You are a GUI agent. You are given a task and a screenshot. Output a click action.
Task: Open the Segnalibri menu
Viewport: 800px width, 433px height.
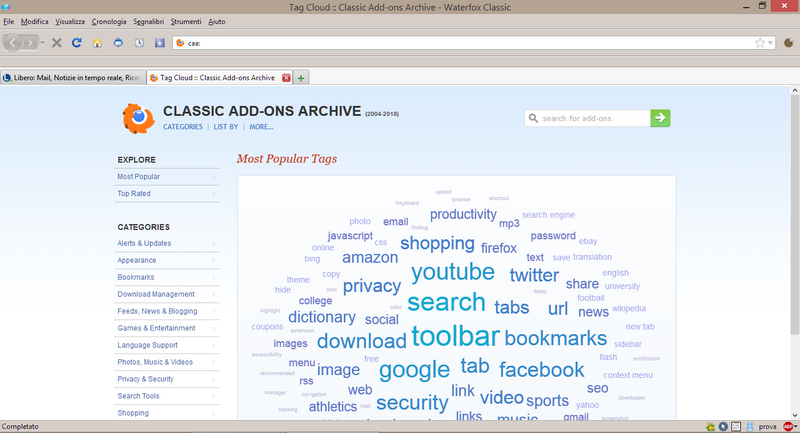pyautogui.click(x=148, y=21)
